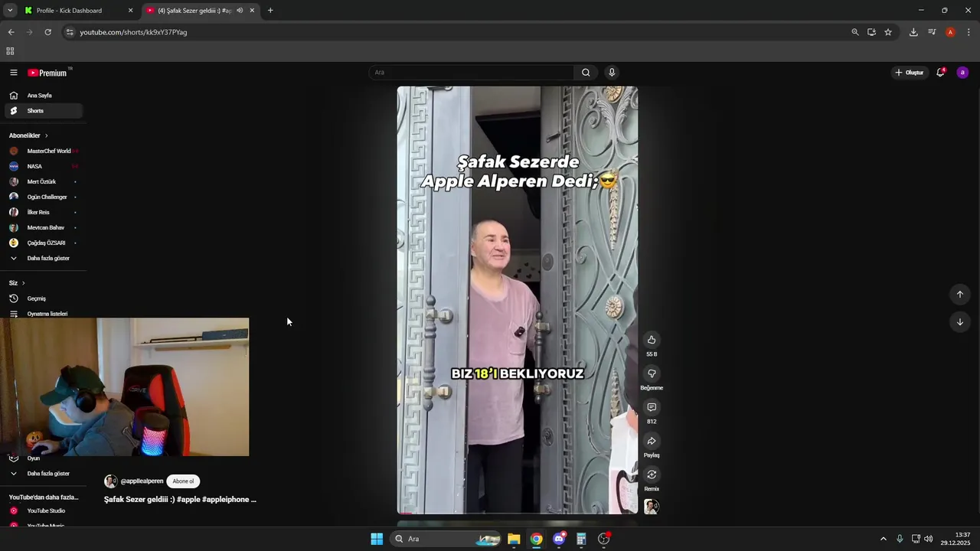
Task: Pause the Shorts video player
Action: 517,300
